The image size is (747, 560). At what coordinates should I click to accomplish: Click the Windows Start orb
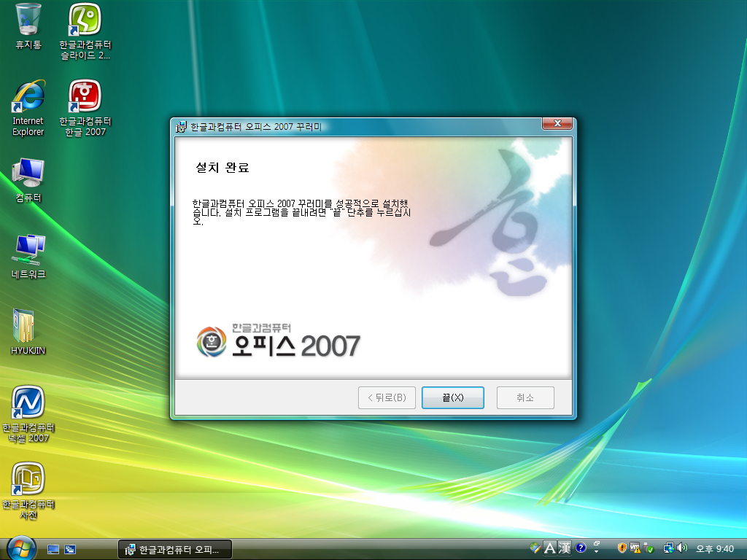coord(21,548)
